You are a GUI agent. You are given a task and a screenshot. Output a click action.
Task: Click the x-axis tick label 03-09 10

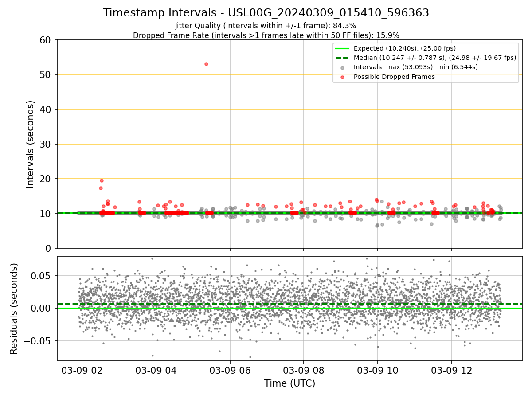click(x=378, y=370)
